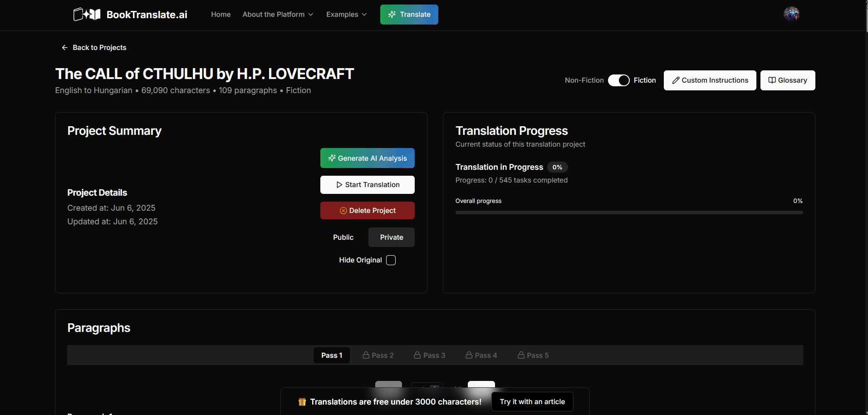Set project visibility to Public

coord(343,237)
